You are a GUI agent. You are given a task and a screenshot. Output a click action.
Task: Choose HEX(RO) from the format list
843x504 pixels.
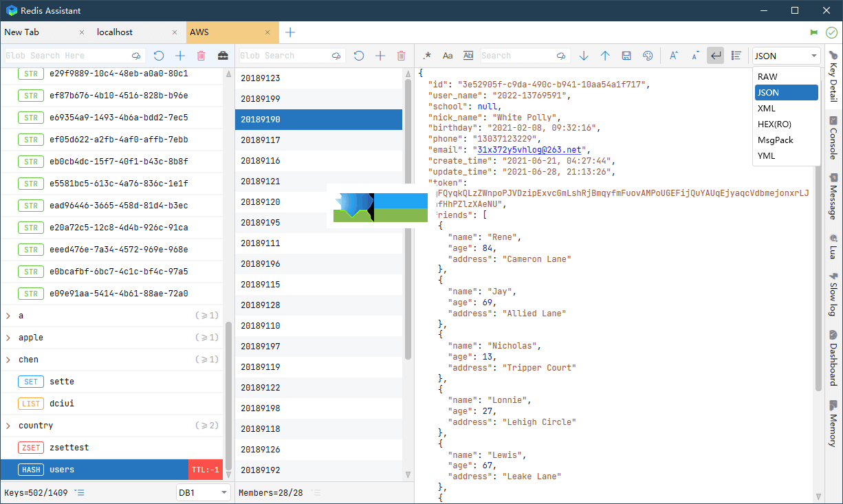point(787,124)
